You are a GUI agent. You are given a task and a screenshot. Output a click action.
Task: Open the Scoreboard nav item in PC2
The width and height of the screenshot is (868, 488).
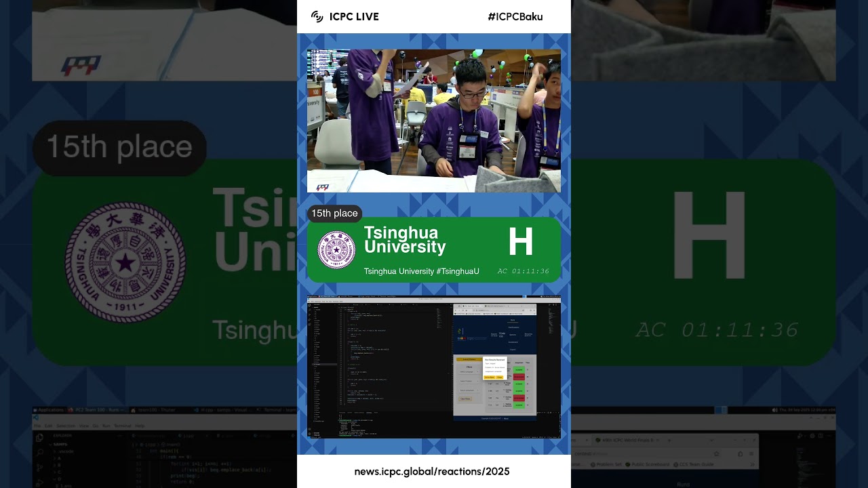[513, 342]
